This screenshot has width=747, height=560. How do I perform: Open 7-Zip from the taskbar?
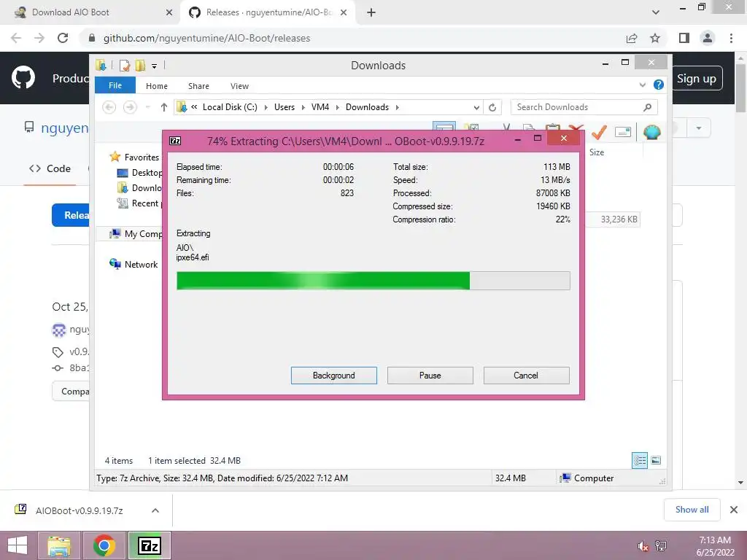point(149,545)
